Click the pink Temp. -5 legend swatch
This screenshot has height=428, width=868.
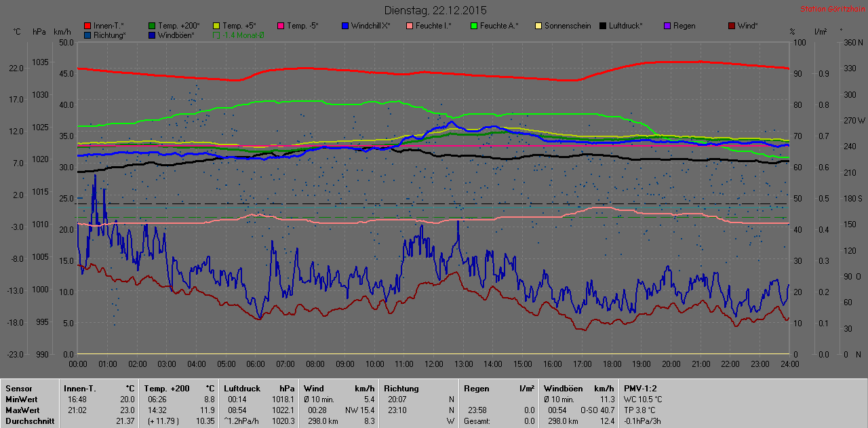coord(281,26)
